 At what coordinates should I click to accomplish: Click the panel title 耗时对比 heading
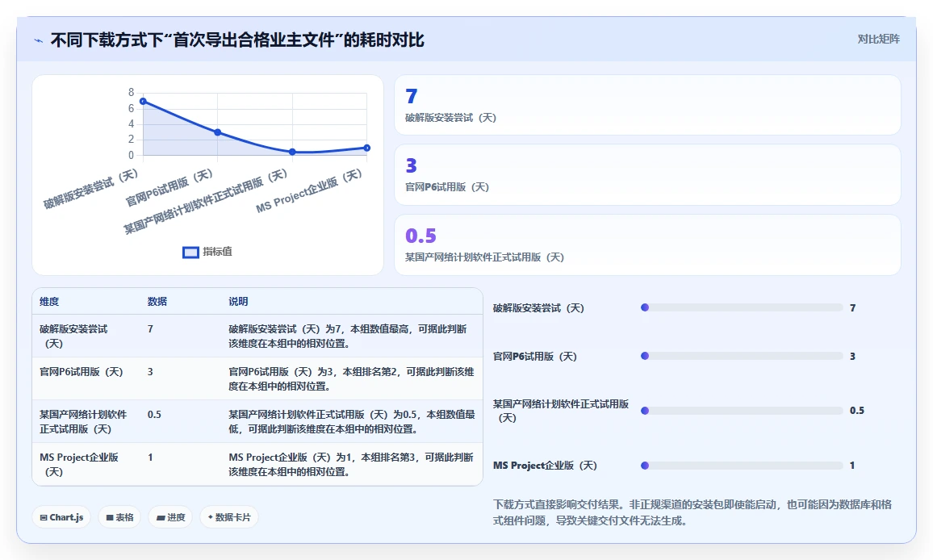(237, 40)
